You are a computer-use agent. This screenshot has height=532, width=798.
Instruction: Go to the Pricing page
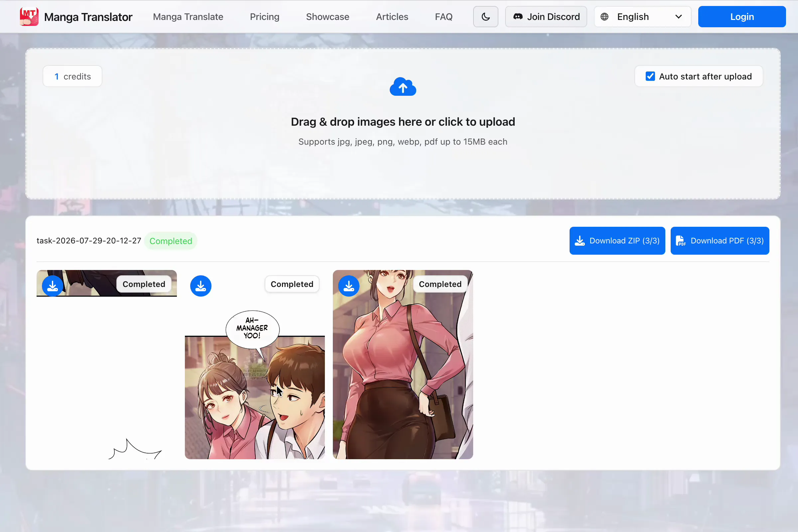pyautogui.click(x=265, y=17)
